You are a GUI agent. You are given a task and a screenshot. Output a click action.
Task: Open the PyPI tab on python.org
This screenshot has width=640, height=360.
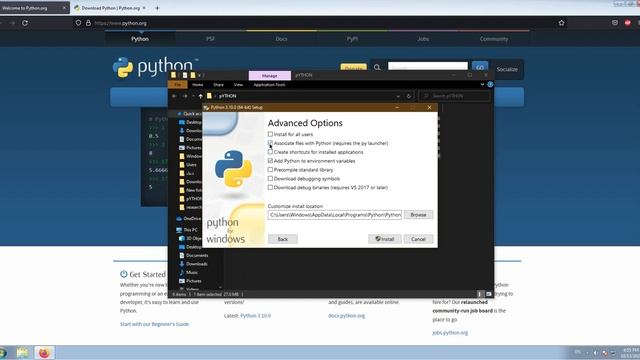[x=352, y=39]
